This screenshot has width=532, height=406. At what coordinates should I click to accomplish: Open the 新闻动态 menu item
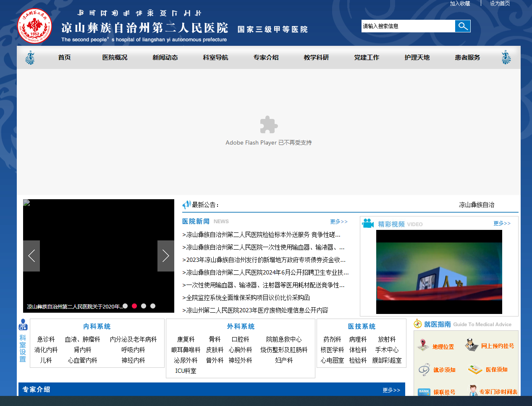click(x=165, y=58)
